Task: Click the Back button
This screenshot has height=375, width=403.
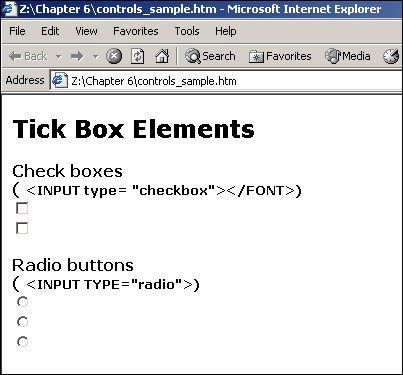Action: click(x=28, y=56)
